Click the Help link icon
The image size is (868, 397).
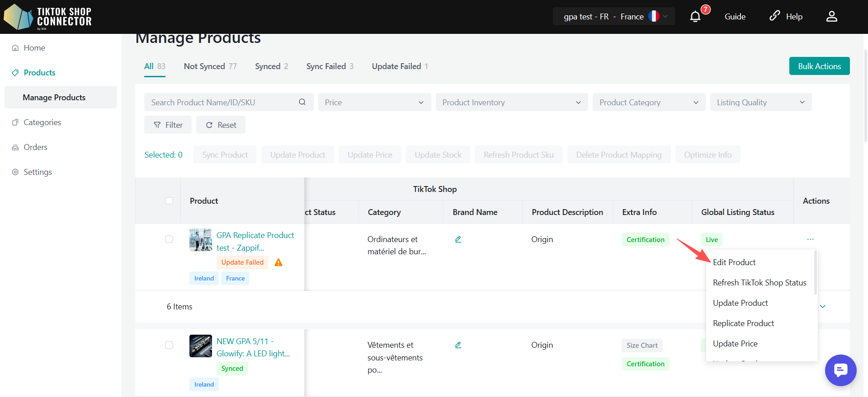pyautogui.click(x=774, y=16)
